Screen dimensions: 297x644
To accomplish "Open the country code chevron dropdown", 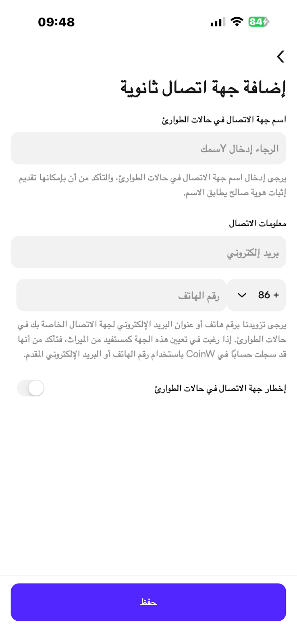I will [242, 295].
